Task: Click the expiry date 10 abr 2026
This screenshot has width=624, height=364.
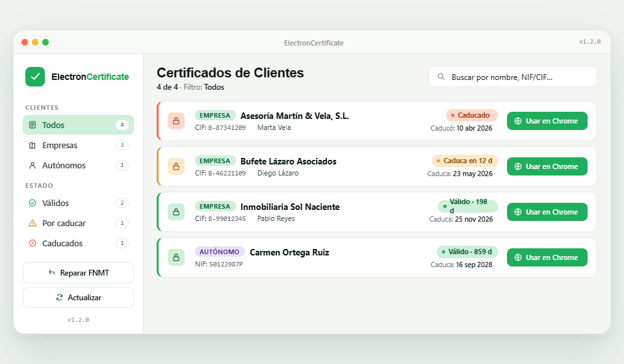Action: 474,128
